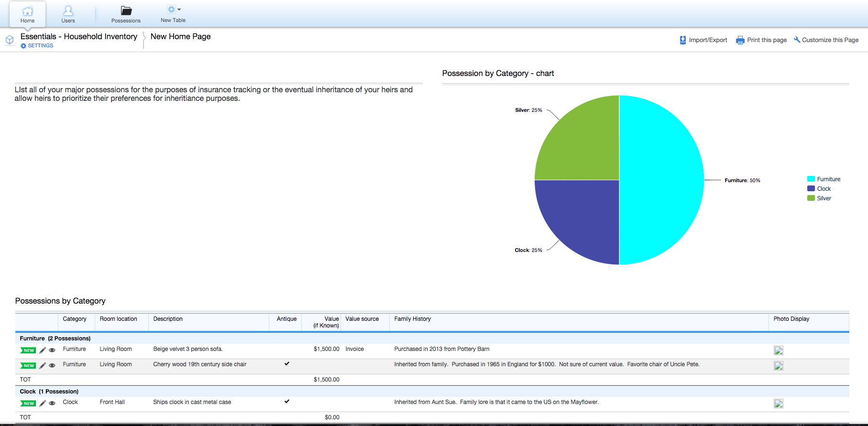Click the app cube icon beside Essentials
The image size is (868, 426).
pyautogui.click(x=10, y=40)
